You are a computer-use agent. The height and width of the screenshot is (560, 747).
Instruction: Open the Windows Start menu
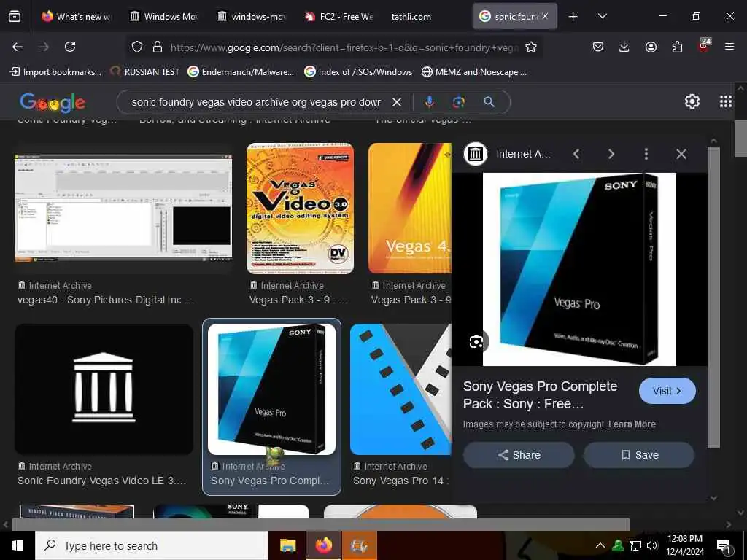tap(18, 545)
